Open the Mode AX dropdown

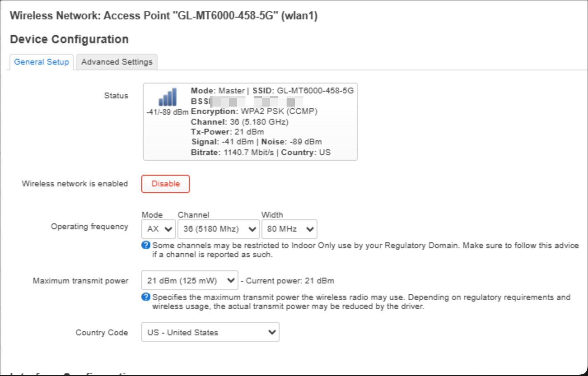159,229
